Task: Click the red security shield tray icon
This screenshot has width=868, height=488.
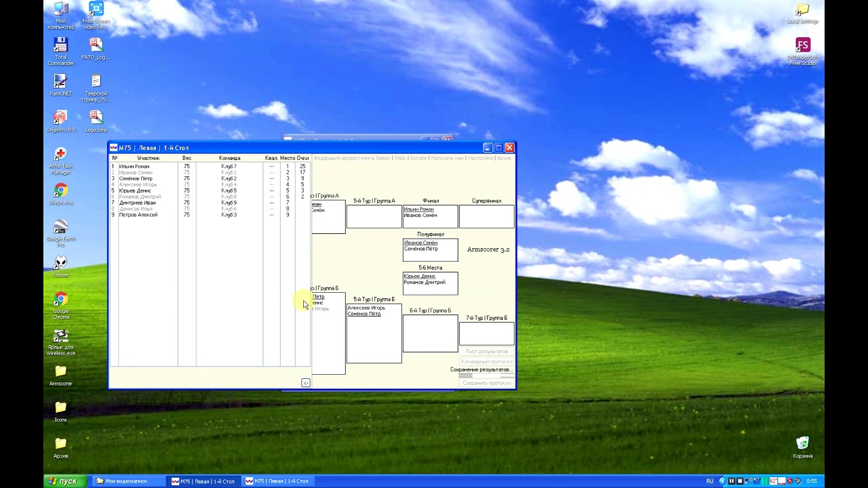Action: coord(789,481)
